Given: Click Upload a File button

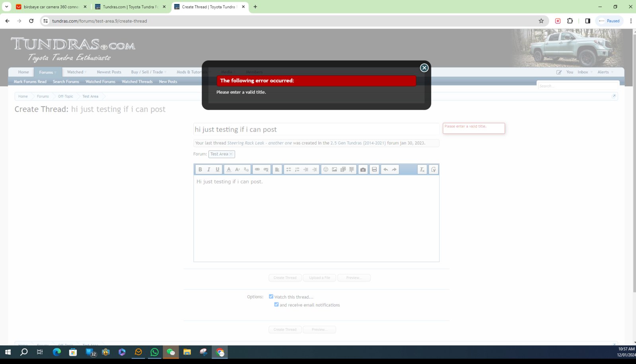Looking at the screenshot, I should 319,278.
